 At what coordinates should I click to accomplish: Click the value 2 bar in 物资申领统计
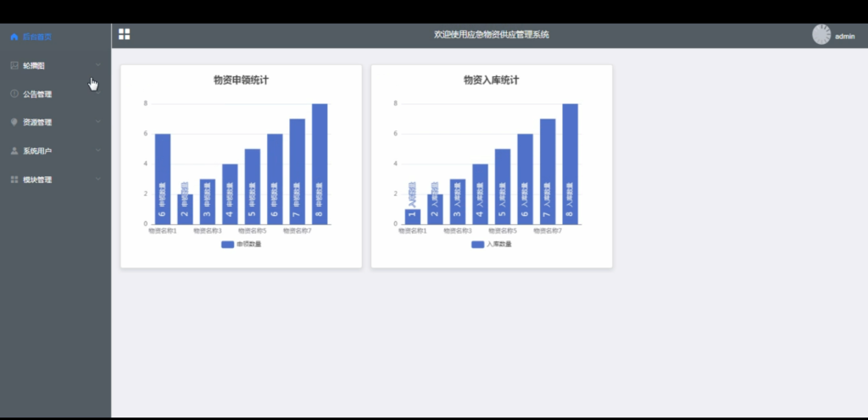coord(185,209)
